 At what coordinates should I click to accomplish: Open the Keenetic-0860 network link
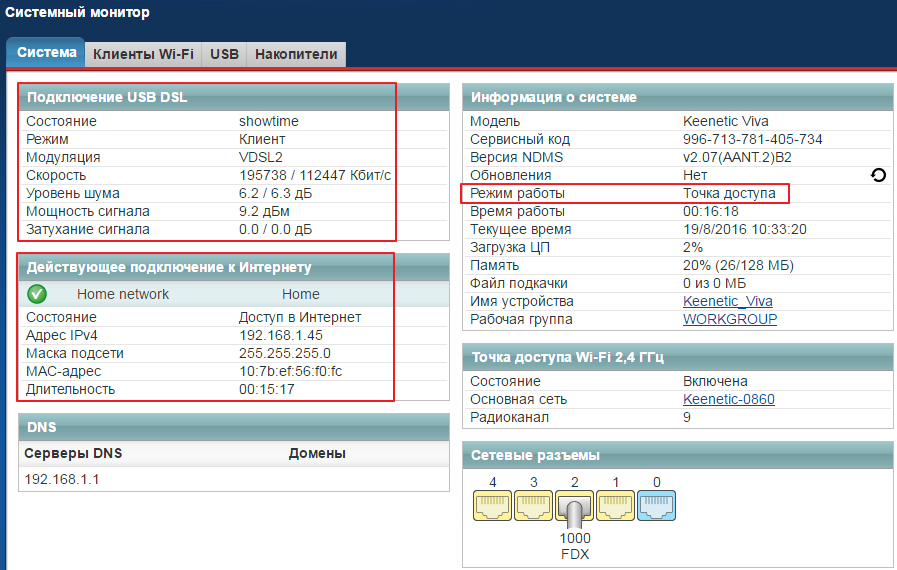pos(728,399)
